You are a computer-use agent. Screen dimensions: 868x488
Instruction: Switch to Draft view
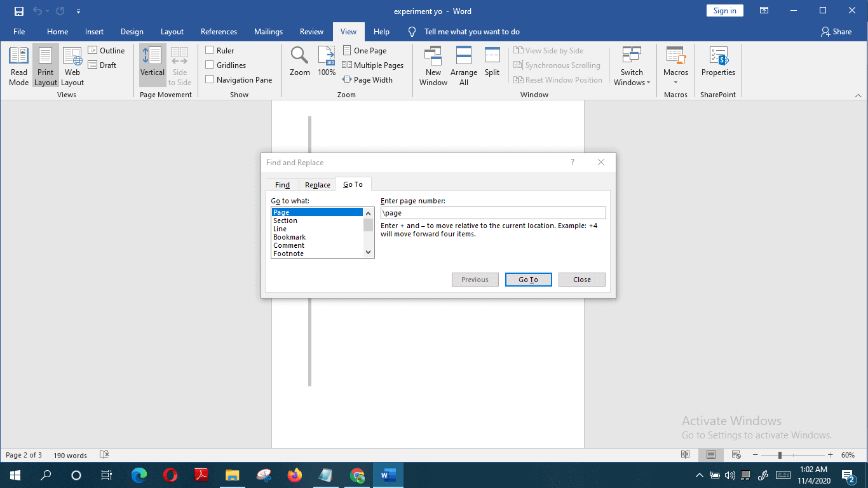(x=102, y=65)
